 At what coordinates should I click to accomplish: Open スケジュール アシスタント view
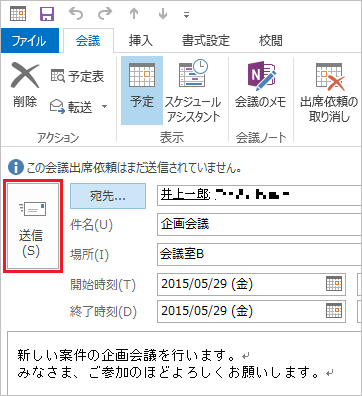pos(193,91)
